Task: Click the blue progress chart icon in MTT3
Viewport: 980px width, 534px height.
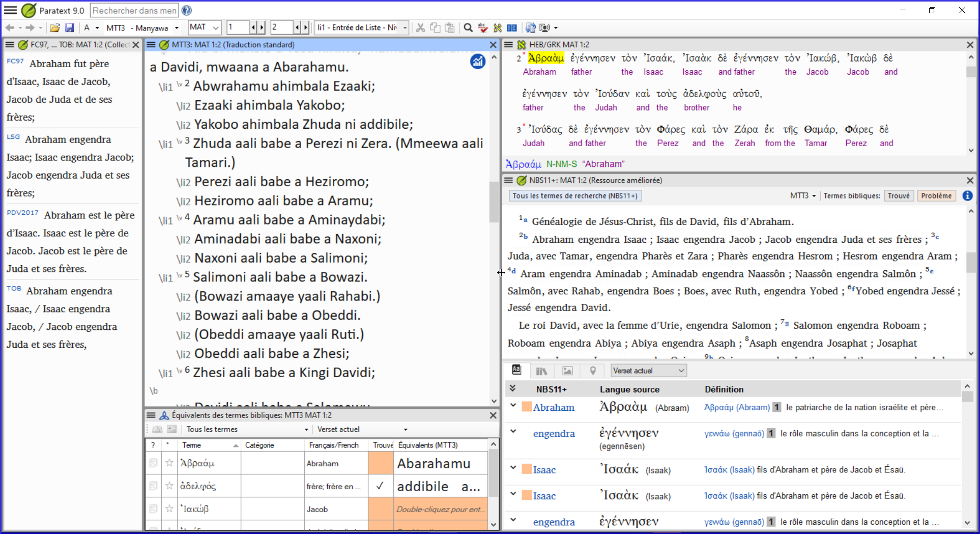Action: click(x=478, y=62)
